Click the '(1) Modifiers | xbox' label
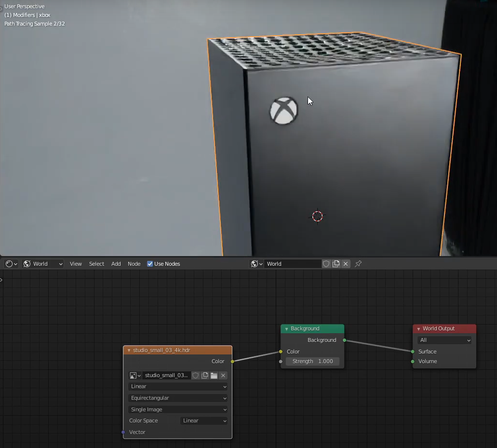 27,15
